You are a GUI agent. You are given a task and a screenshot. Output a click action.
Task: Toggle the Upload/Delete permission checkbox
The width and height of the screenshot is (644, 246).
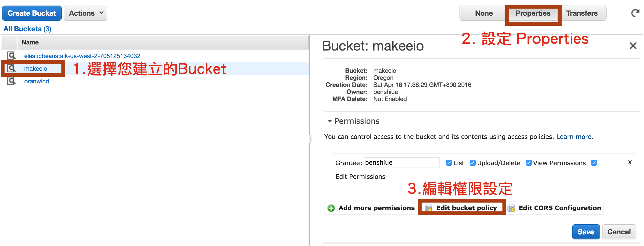tap(472, 163)
